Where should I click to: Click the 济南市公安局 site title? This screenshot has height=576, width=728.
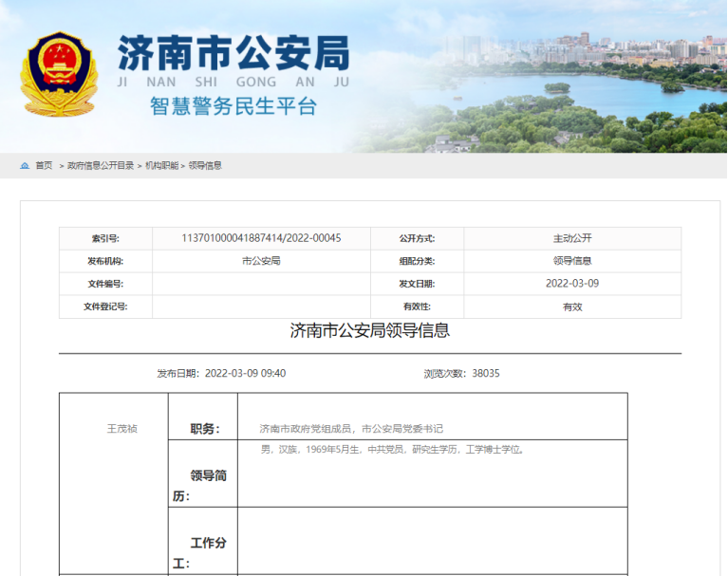(x=233, y=53)
